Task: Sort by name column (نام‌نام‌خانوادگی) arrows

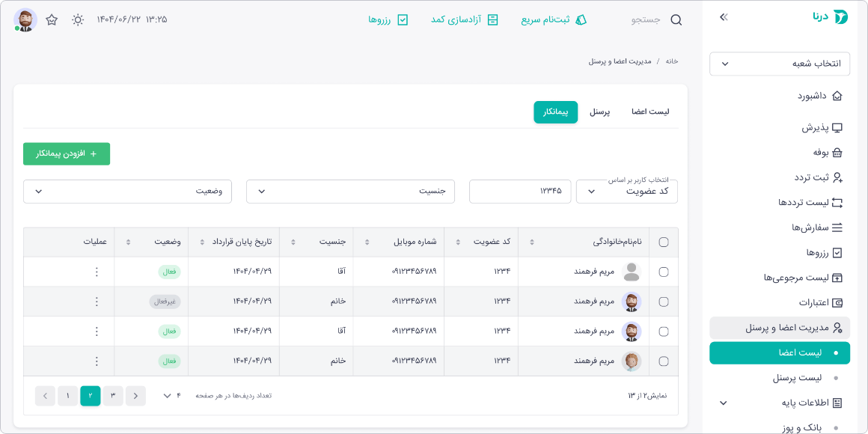Action: [x=533, y=242]
